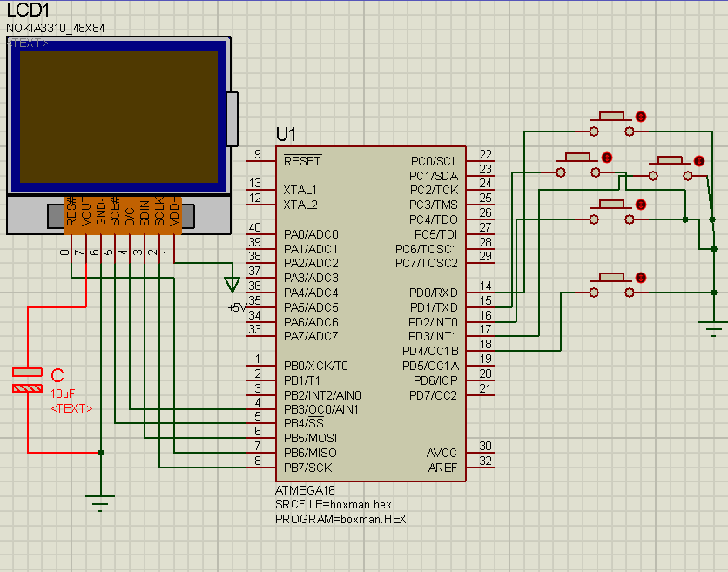Click the PA4/ADC4 pin label

tap(311, 293)
